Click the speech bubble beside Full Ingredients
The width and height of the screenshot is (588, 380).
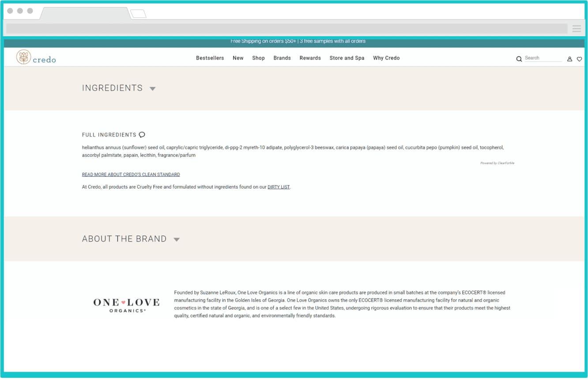tap(142, 135)
